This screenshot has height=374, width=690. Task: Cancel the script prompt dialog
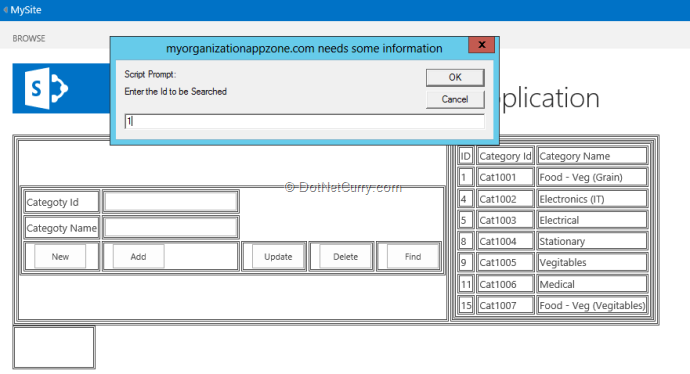pyautogui.click(x=455, y=99)
